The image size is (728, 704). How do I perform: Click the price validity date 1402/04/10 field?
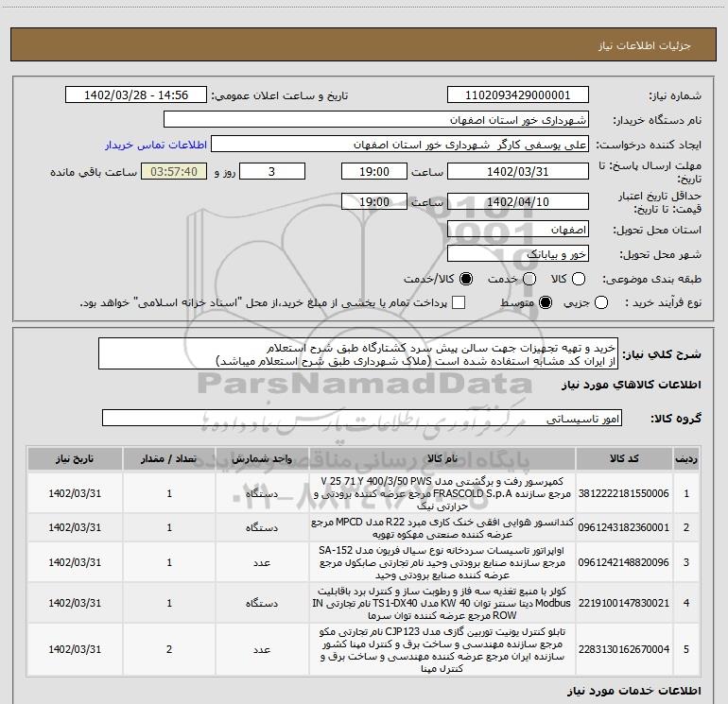(518, 201)
